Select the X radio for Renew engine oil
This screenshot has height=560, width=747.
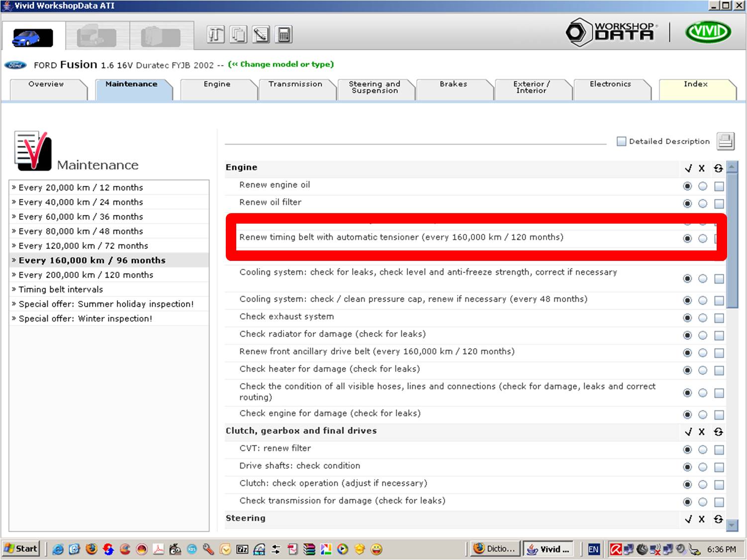[702, 186]
